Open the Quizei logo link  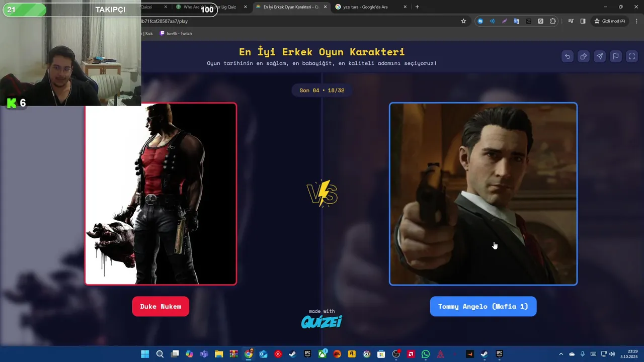(321, 321)
